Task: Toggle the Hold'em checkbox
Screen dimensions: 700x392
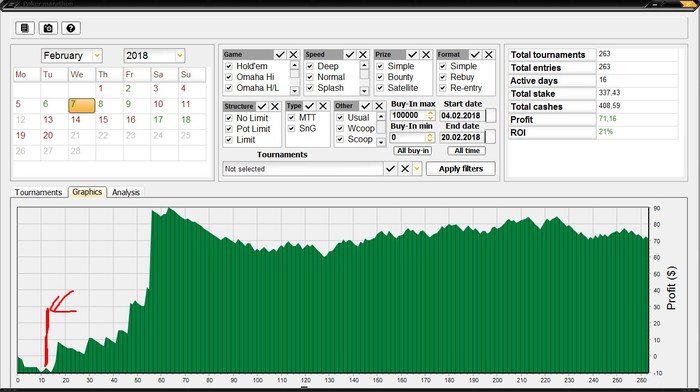Action: pos(229,66)
